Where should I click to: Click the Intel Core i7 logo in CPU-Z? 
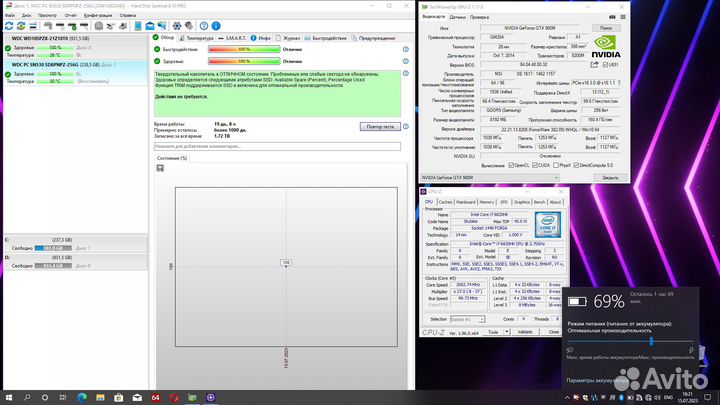(x=547, y=224)
